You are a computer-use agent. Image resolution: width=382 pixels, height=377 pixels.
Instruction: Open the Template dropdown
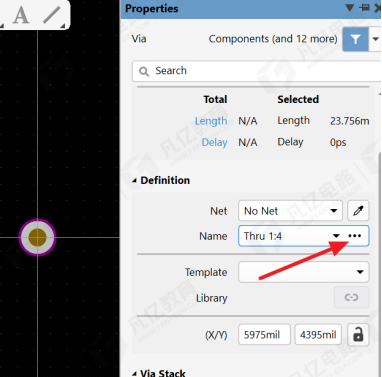point(304,272)
